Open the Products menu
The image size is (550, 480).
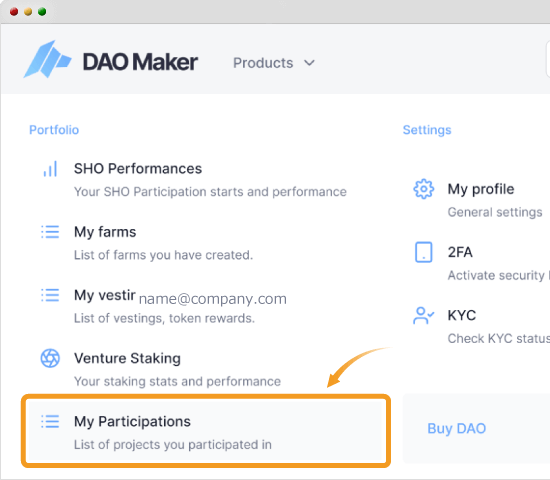tap(274, 63)
